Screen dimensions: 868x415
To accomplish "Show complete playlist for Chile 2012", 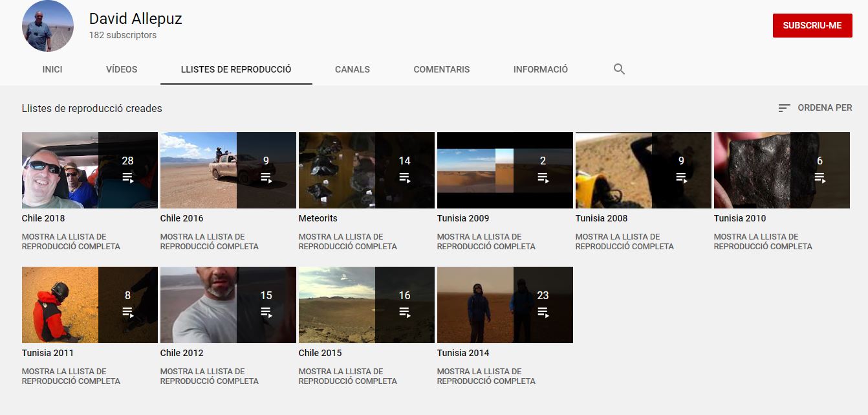I will [x=210, y=376].
